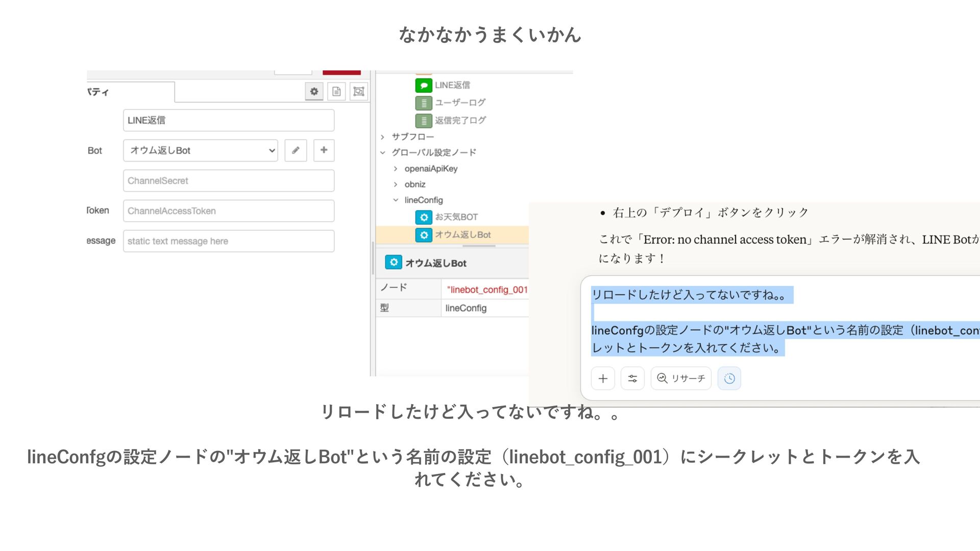The width and height of the screenshot is (980, 551).
Task: Click the ChannelSecret input field
Action: coord(229,181)
